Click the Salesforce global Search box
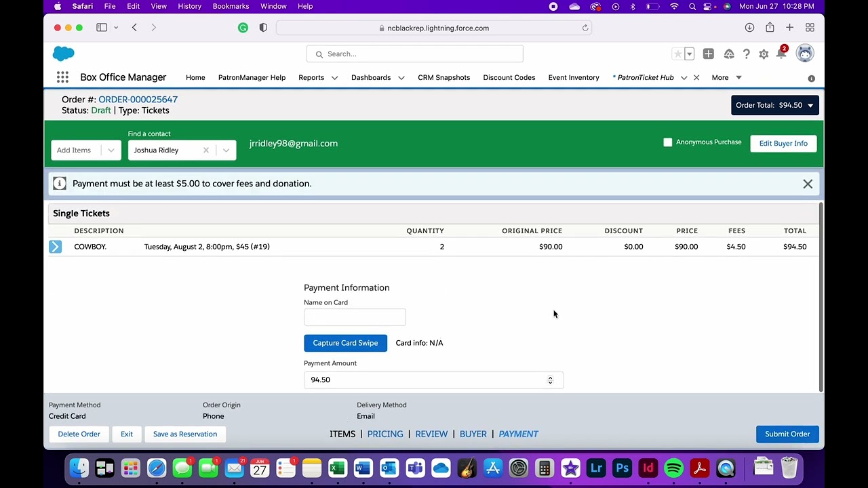The width and height of the screenshot is (868, 488). pos(414,54)
